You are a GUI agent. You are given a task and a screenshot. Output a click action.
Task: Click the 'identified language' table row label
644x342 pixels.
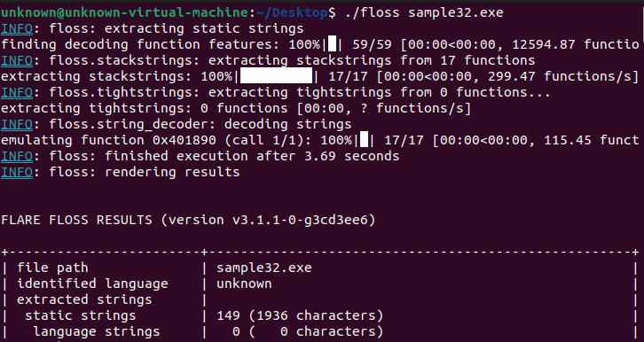click(x=92, y=284)
